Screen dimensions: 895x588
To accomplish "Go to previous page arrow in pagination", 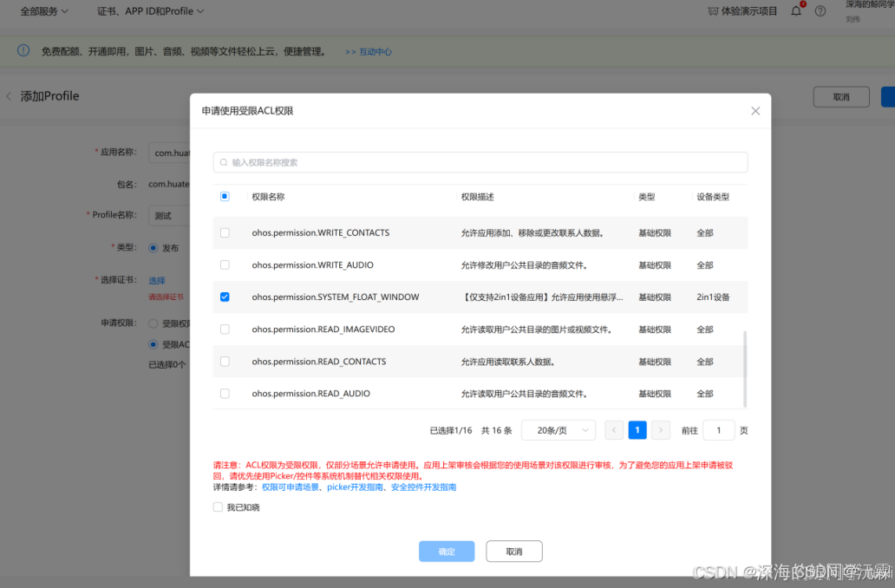I will coord(614,430).
